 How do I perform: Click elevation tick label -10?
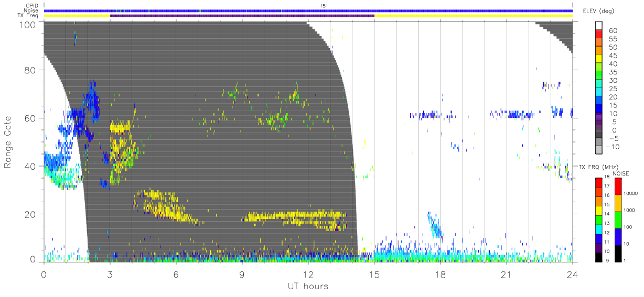611,147
